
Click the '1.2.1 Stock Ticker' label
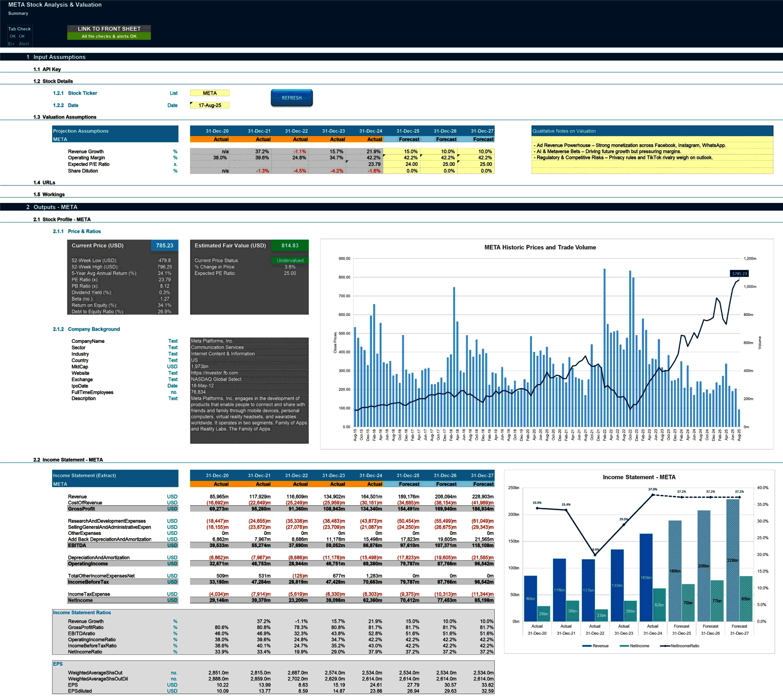click(x=75, y=93)
